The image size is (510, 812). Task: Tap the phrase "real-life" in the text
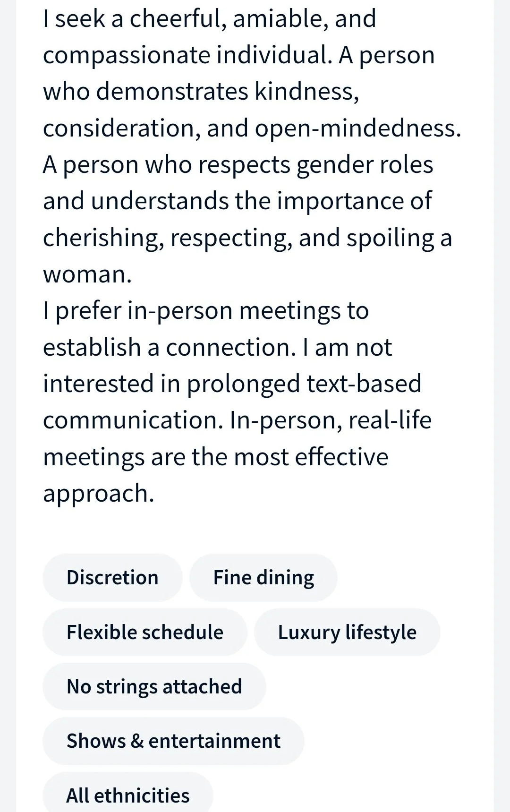[390, 420]
